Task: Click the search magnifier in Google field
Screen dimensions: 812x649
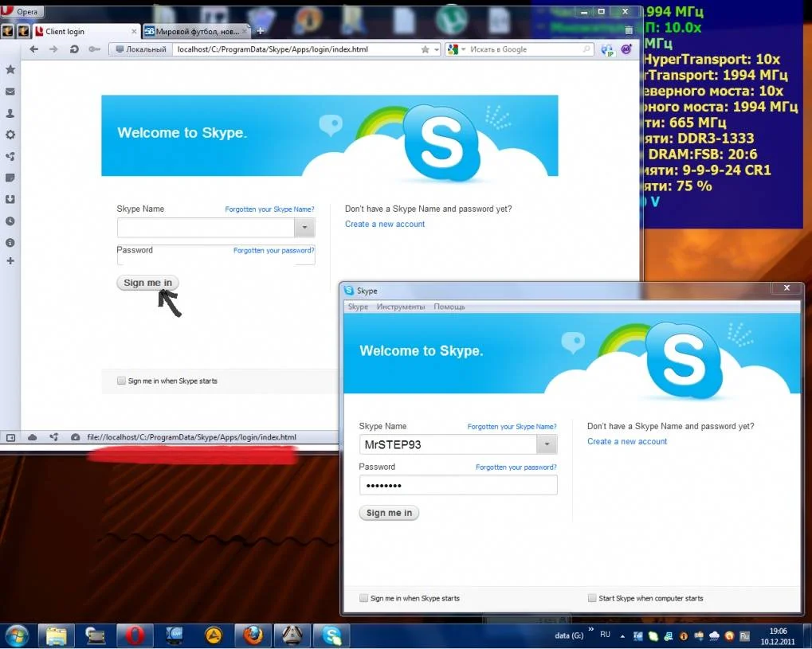Action: pyautogui.click(x=586, y=49)
